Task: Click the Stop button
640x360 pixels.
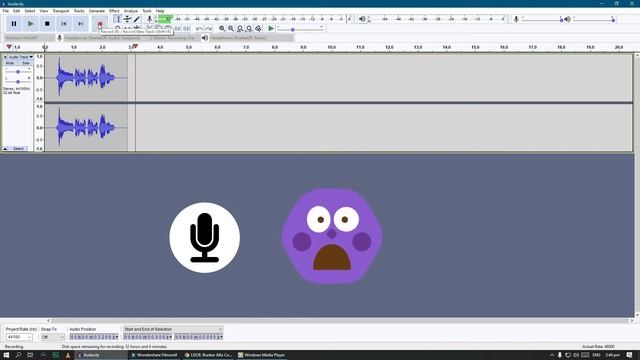Action: (47, 24)
